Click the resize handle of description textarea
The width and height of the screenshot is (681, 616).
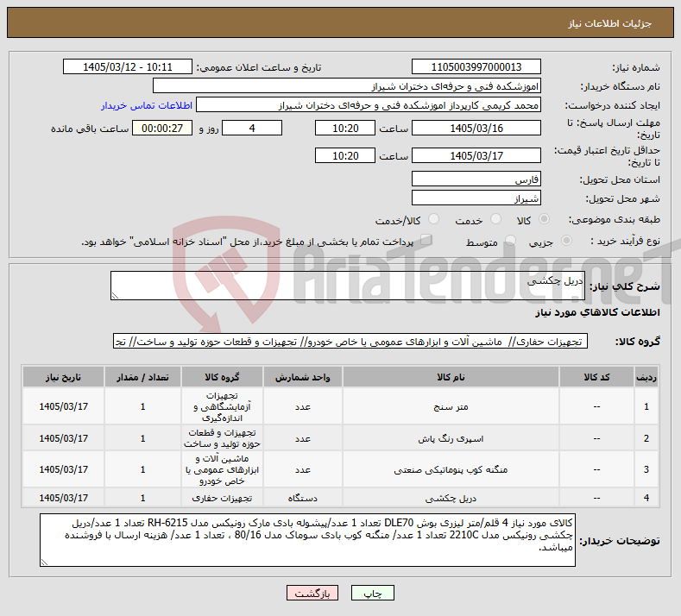(x=115, y=296)
